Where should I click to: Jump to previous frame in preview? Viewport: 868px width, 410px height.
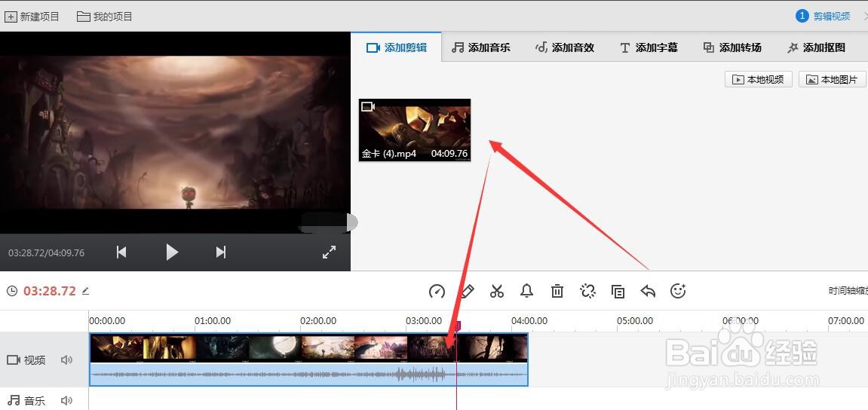click(x=121, y=252)
